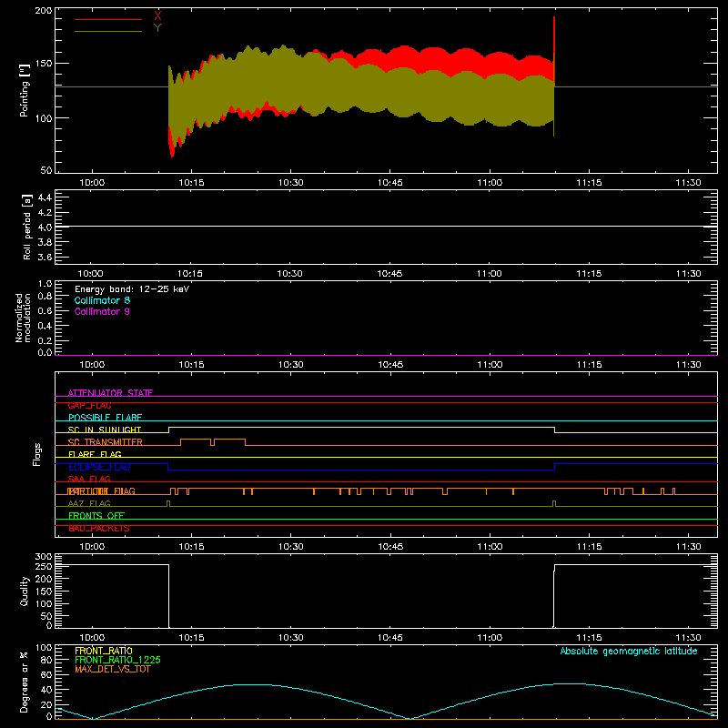Click the '4.2' Roll period tick value
Viewport: 728px width, 728px height.
click(x=44, y=213)
